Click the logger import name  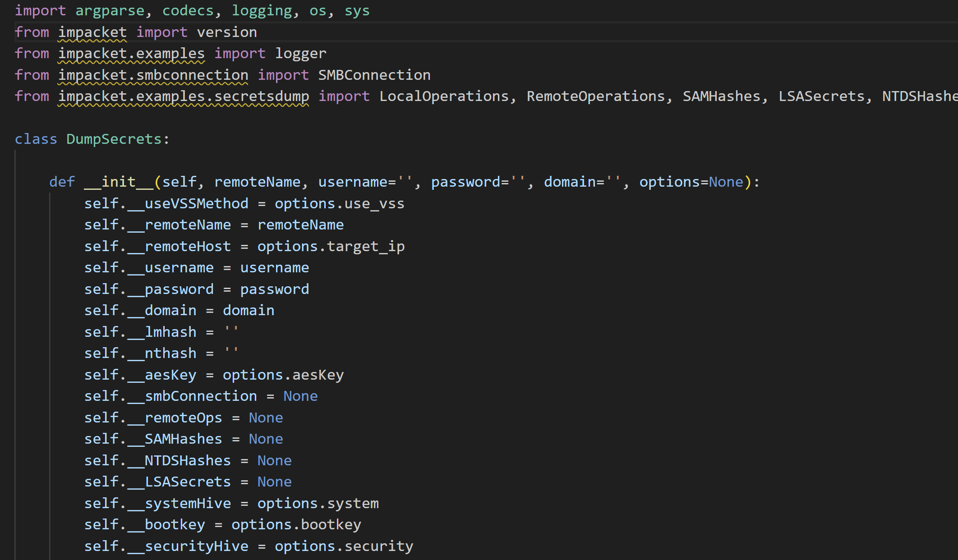(301, 54)
